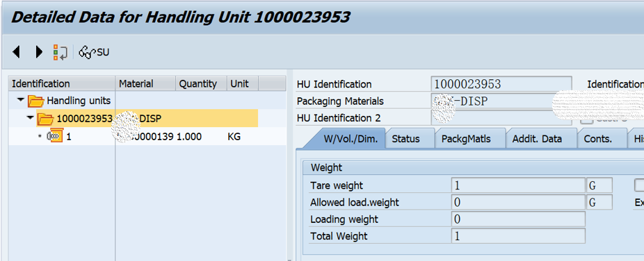The image size is (644, 261).
Task: Select tree row 1000023953
Action: pyautogui.click(x=147, y=119)
